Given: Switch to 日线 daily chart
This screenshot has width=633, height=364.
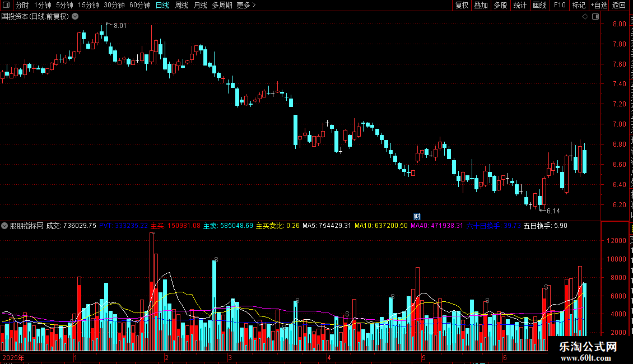Looking at the screenshot, I should [162, 5].
